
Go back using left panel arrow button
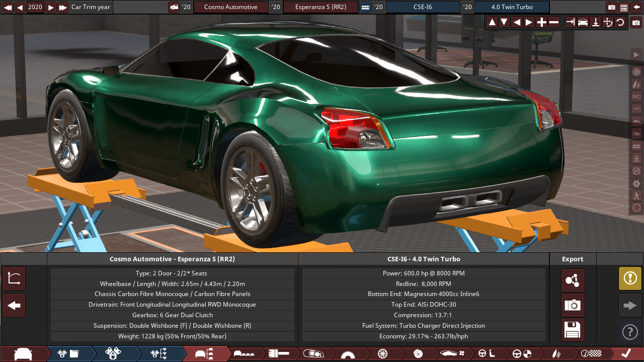(x=14, y=305)
